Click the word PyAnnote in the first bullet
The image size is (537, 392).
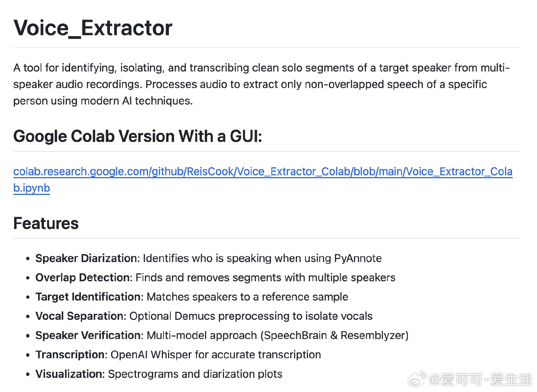pos(358,258)
